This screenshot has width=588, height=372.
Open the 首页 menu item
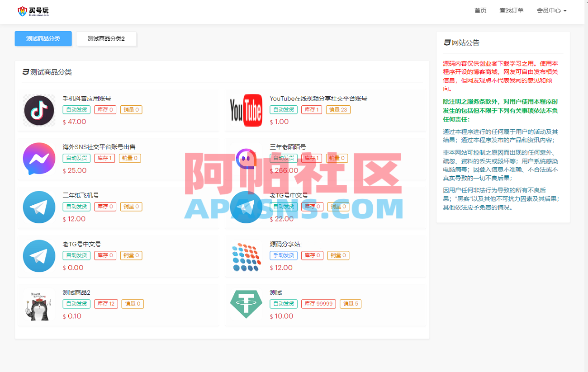tap(480, 10)
